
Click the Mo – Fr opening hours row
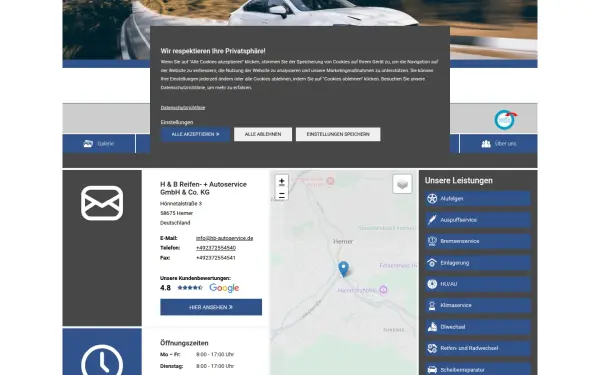coord(197,354)
